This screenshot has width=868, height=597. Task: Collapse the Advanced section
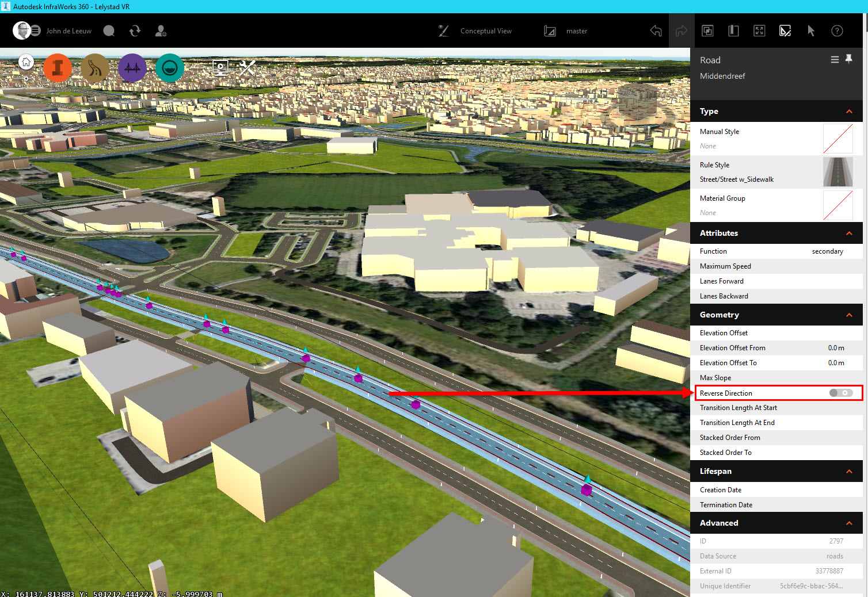[849, 523]
